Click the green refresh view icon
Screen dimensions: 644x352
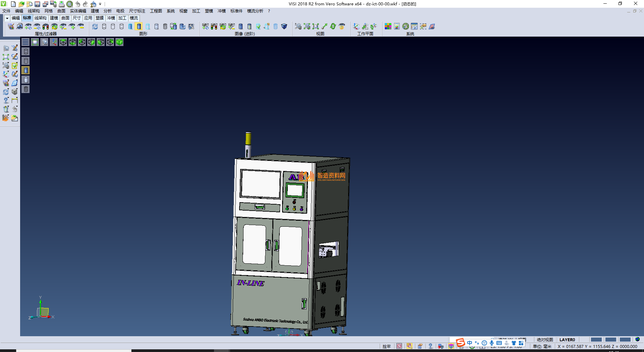333,26
